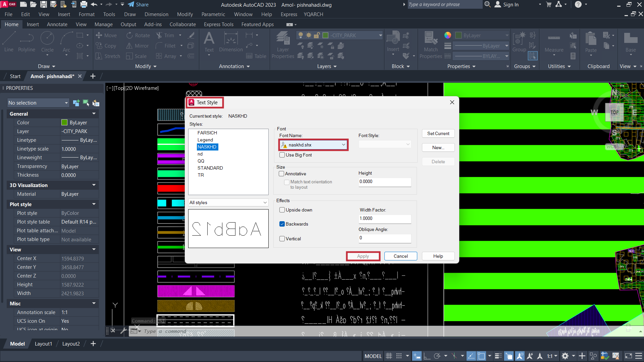Screen dimensions: 644x362
Task: Select the Line drawing tool
Action: pyautogui.click(x=9, y=42)
